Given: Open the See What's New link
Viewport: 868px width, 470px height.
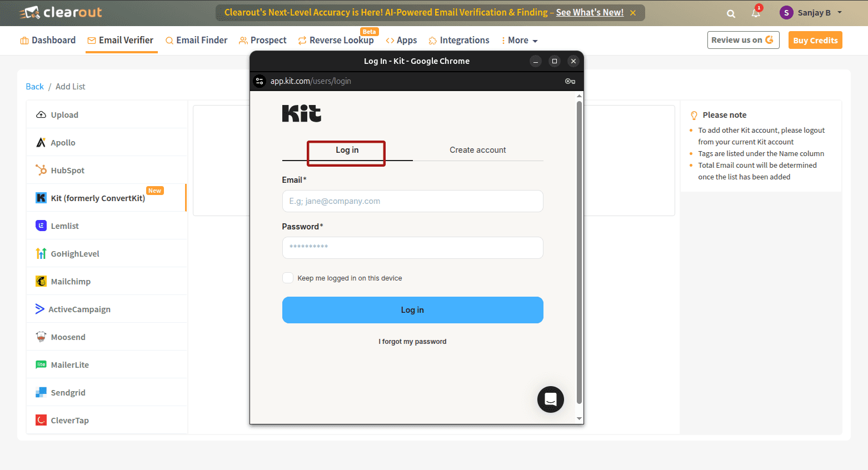Looking at the screenshot, I should tap(590, 12).
